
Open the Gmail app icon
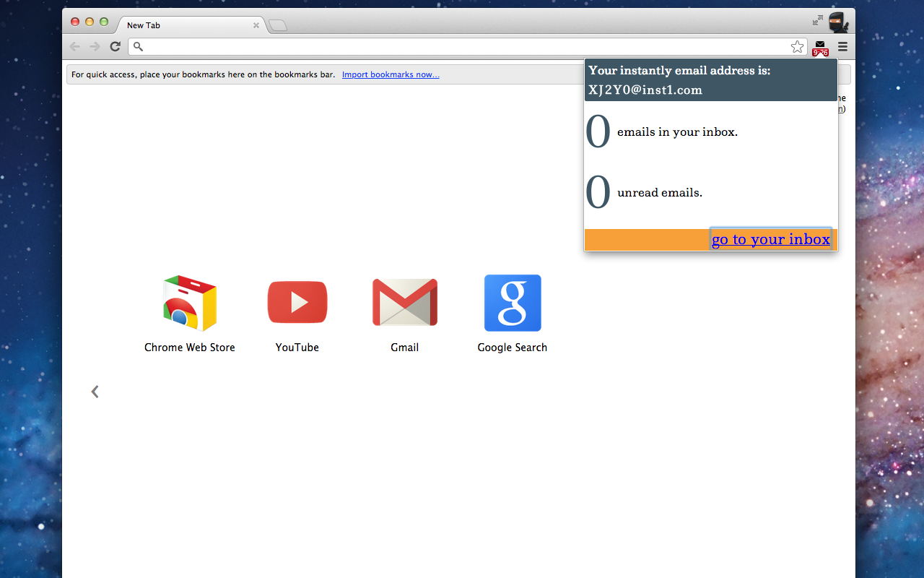coord(405,303)
